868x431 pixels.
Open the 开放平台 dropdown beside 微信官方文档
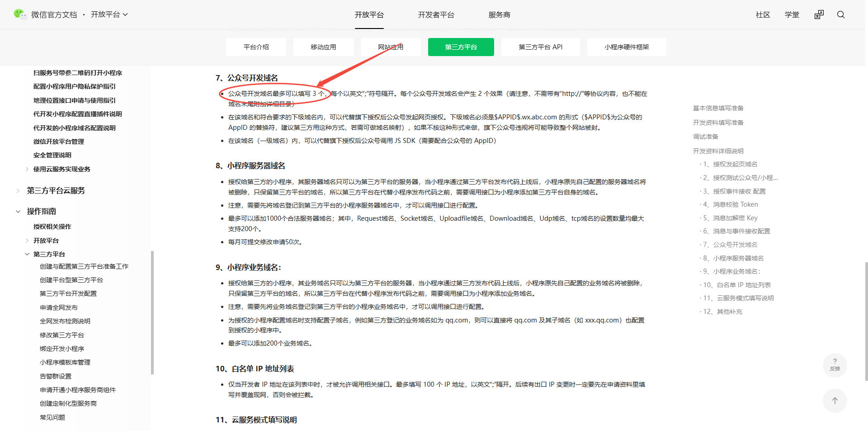click(x=109, y=14)
